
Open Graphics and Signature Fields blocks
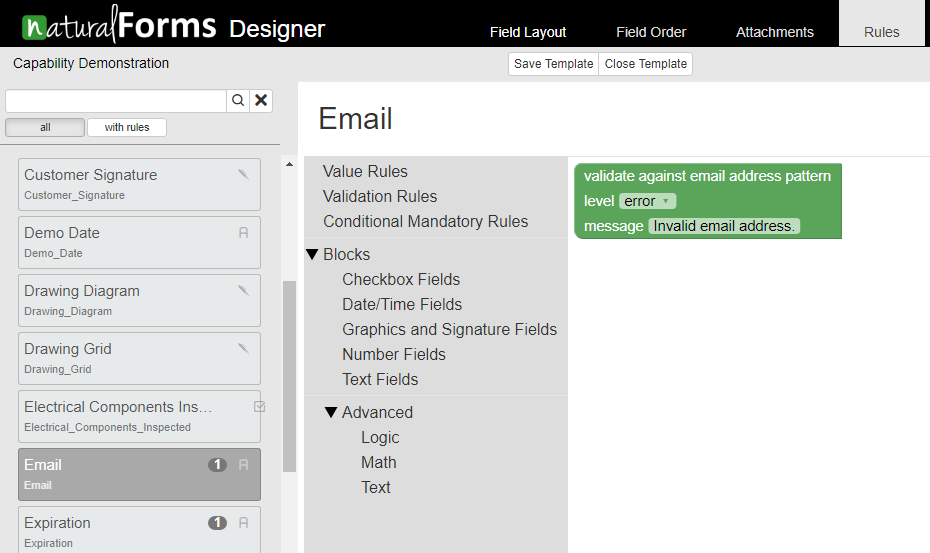(450, 329)
